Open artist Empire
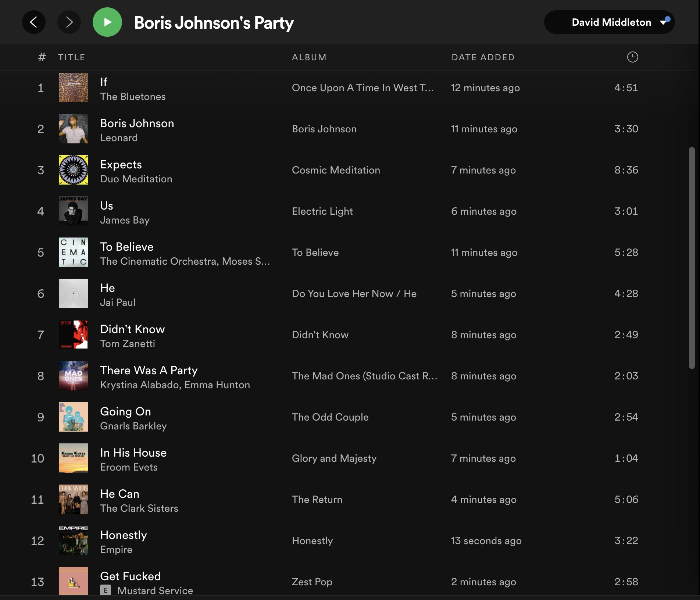This screenshot has height=600, width=700. click(117, 550)
